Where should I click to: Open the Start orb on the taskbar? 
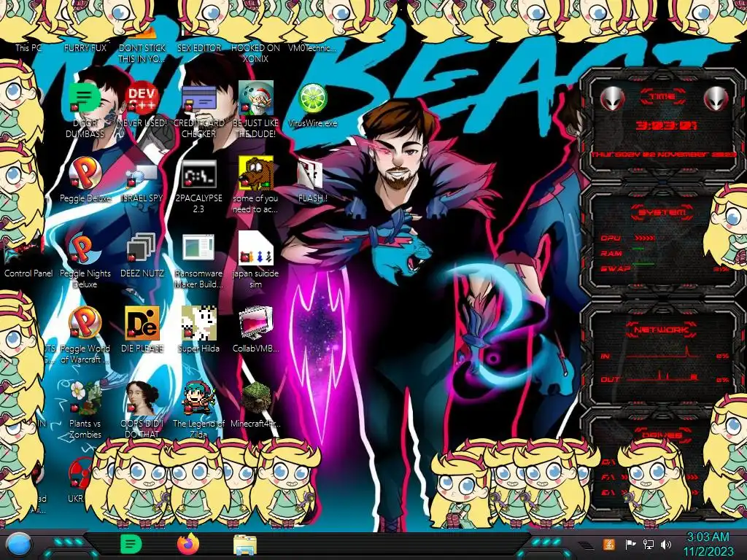[20, 545]
